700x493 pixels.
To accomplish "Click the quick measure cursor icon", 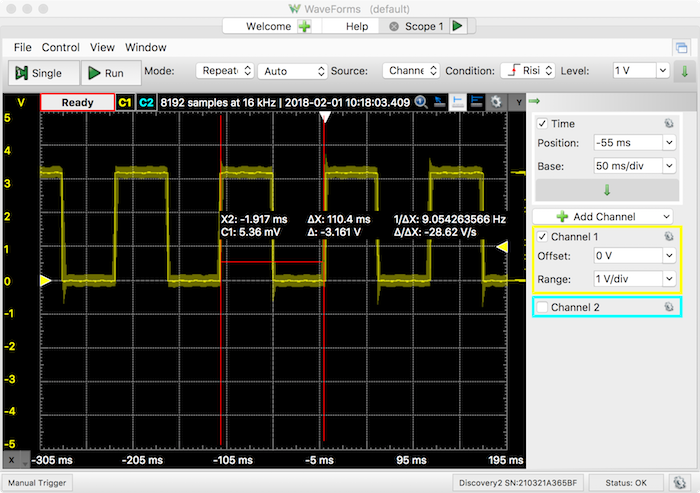I will 439,102.
